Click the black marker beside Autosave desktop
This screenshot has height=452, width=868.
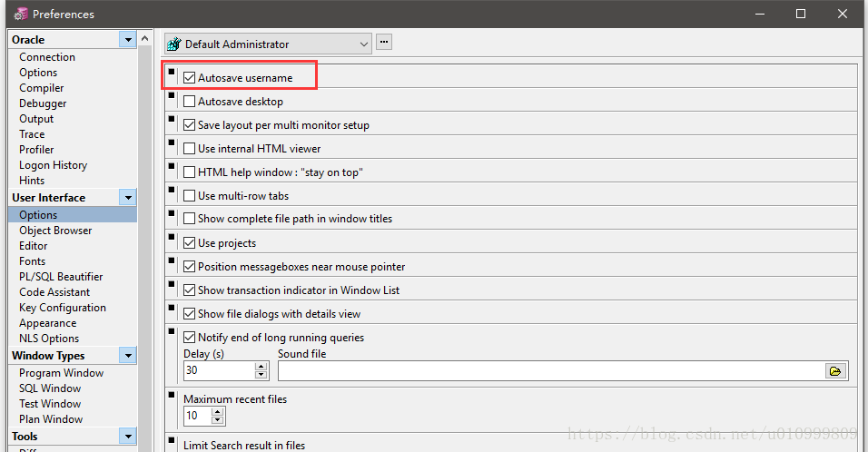coord(172,95)
